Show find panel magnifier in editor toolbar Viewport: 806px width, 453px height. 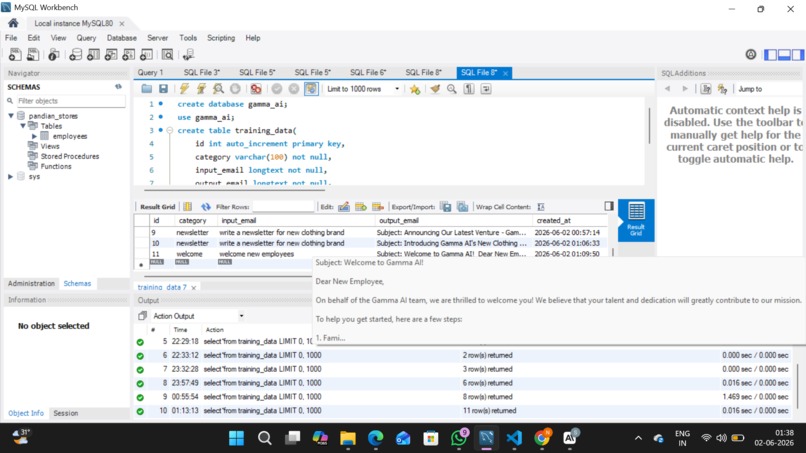(x=452, y=89)
